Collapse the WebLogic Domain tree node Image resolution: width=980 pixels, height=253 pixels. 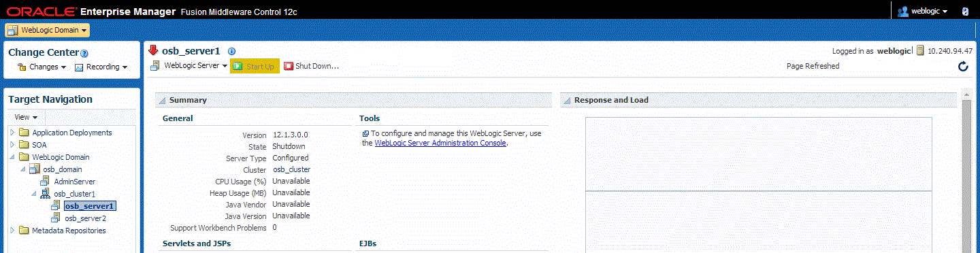click(x=12, y=157)
